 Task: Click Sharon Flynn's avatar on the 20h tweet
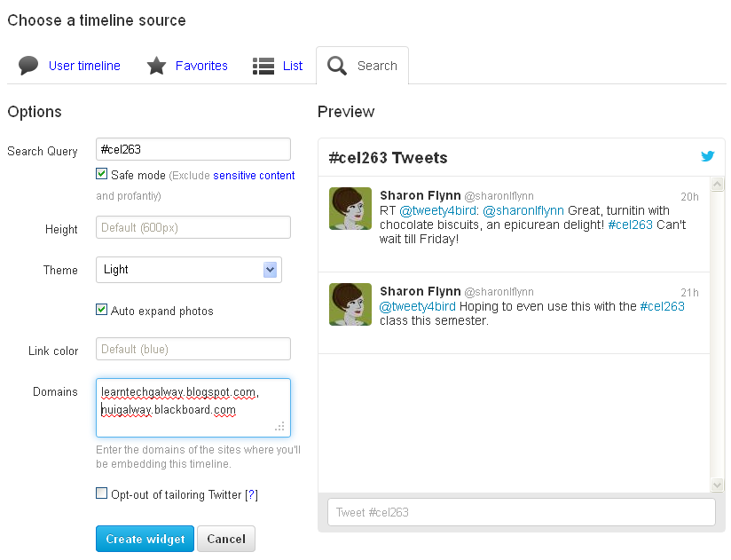tap(350, 209)
